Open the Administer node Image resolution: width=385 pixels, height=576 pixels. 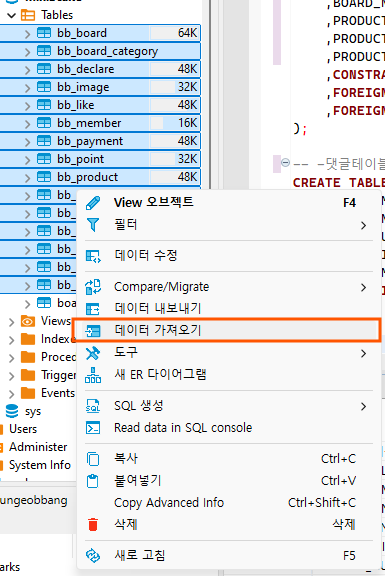pos(38,447)
